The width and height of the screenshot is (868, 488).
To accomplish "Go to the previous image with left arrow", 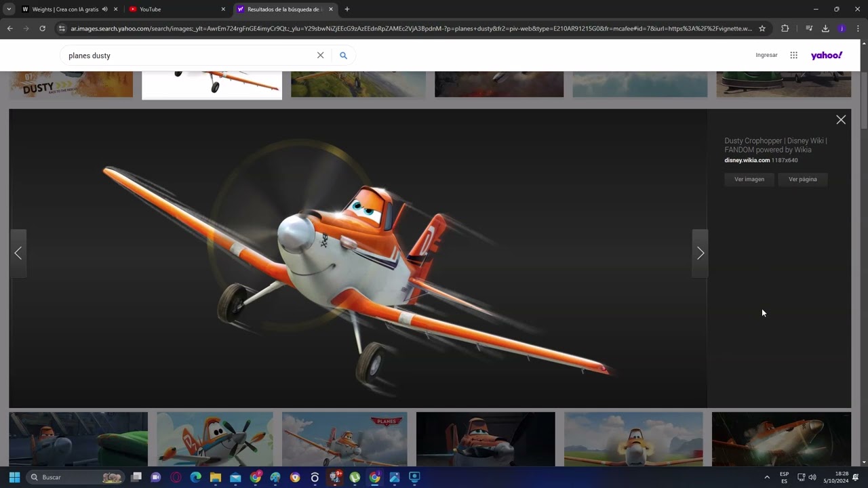I will click(18, 253).
